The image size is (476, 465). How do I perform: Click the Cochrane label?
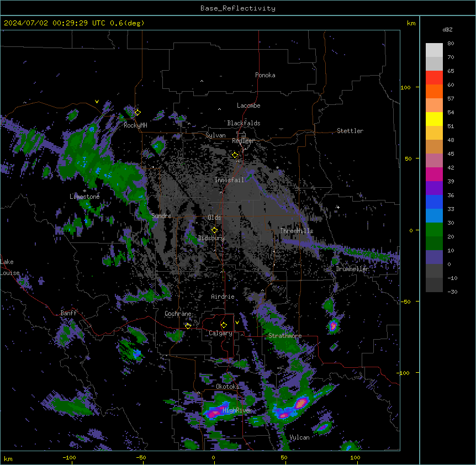(x=178, y=314)
